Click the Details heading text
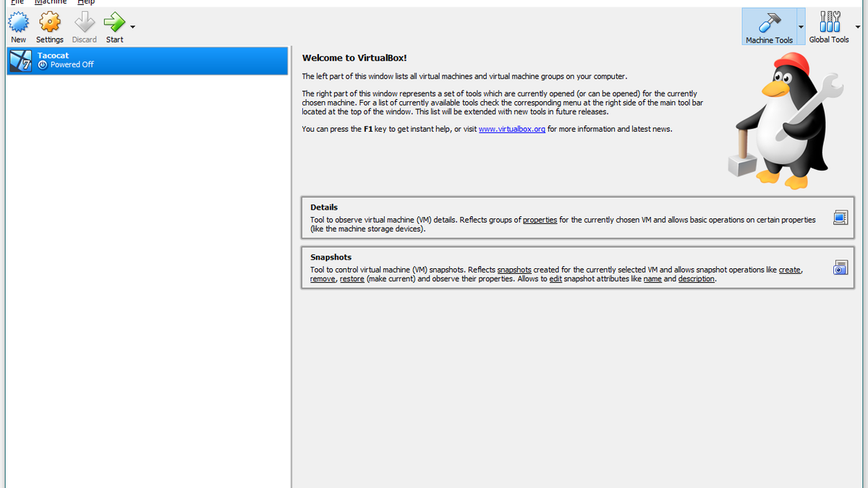Viewport: 868px width, 488px height. [324, 207]
